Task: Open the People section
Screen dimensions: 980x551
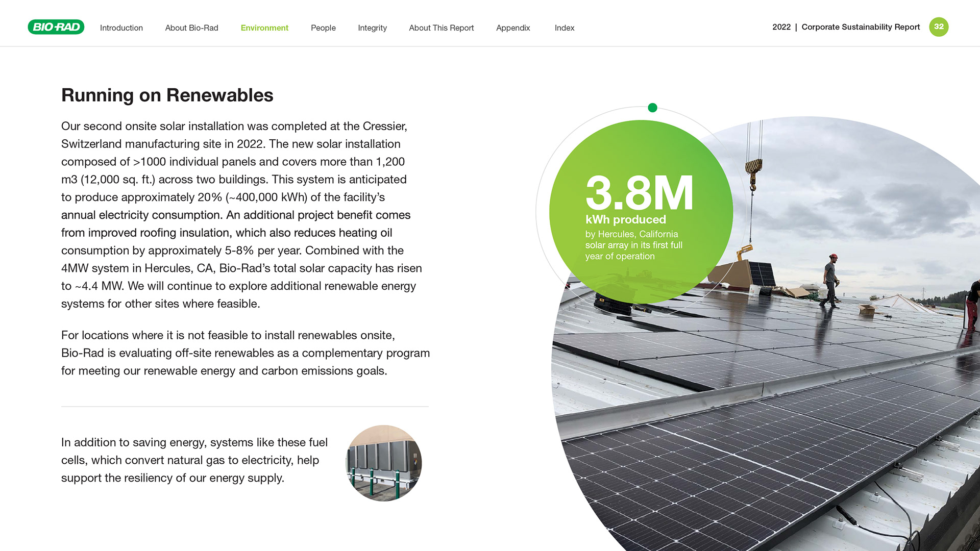Action: pyautogui.click(x=323, y=28)
